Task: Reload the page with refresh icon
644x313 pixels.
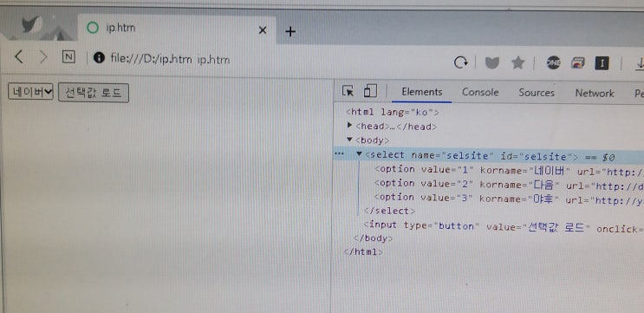Action: coord(461,62)
